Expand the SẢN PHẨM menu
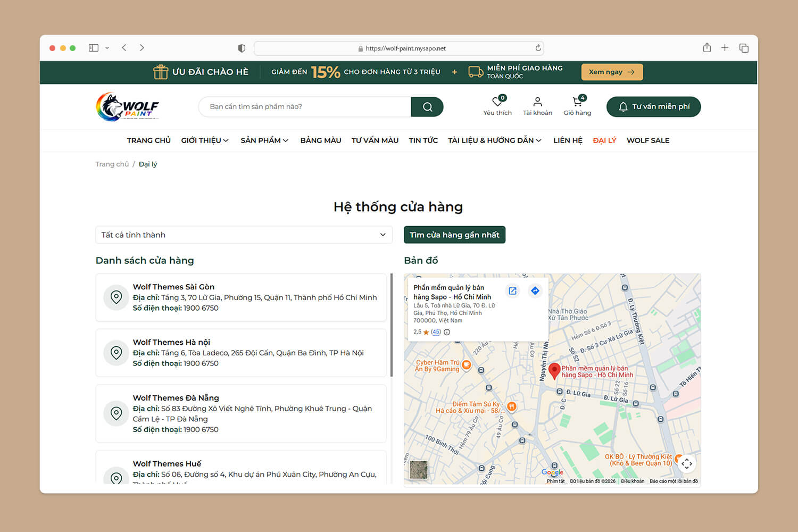The width and height of the screenshot is (798, 532). 264,140
